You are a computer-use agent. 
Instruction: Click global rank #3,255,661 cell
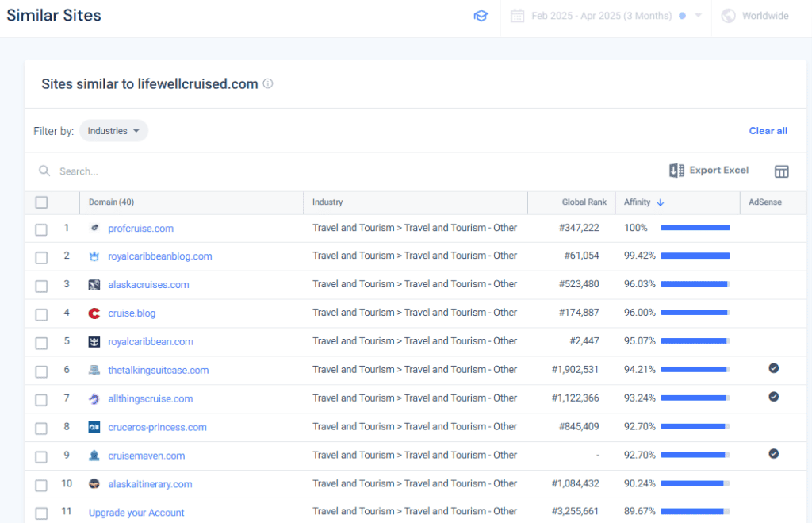point(575,511)
